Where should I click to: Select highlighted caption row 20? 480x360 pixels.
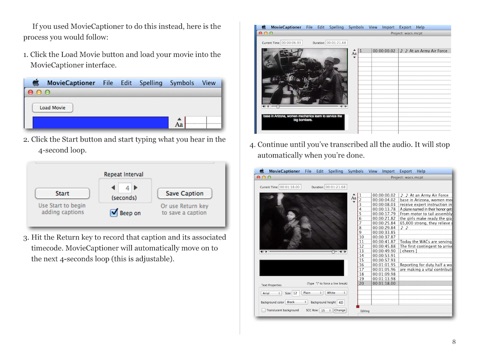point(405,283)
